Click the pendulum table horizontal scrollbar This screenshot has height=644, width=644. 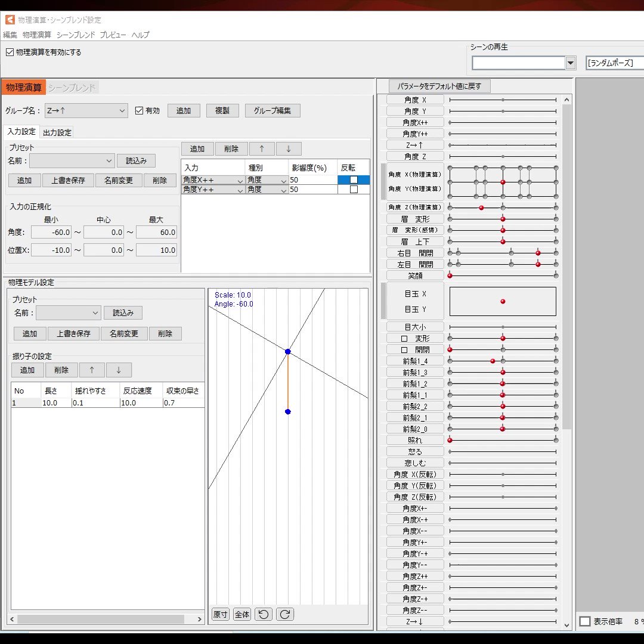click(x=101, y=619)
